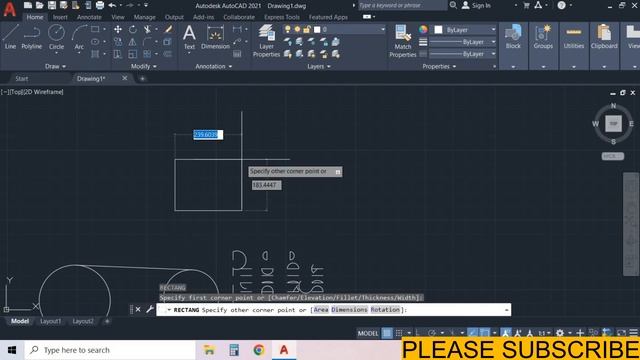The height and width of the screenshot is (360, 640).
Task: Select the Polyline tool
Action: tap(31, 37)
